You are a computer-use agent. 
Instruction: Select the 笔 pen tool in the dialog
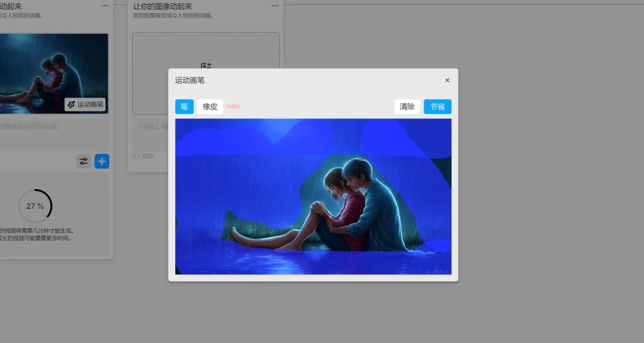184,106
